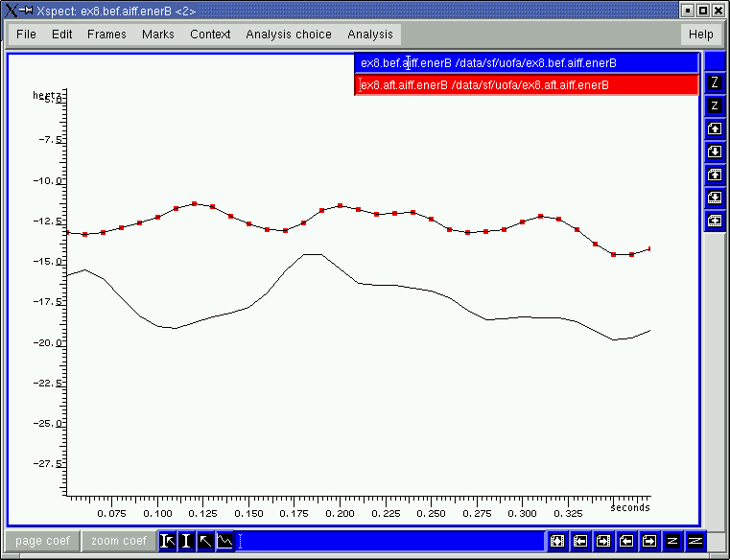This screenshot has width=730, height=560.
Task: Select the plain I-beam cursor tool
Action: pyautogui.click(x=187, y=541)
